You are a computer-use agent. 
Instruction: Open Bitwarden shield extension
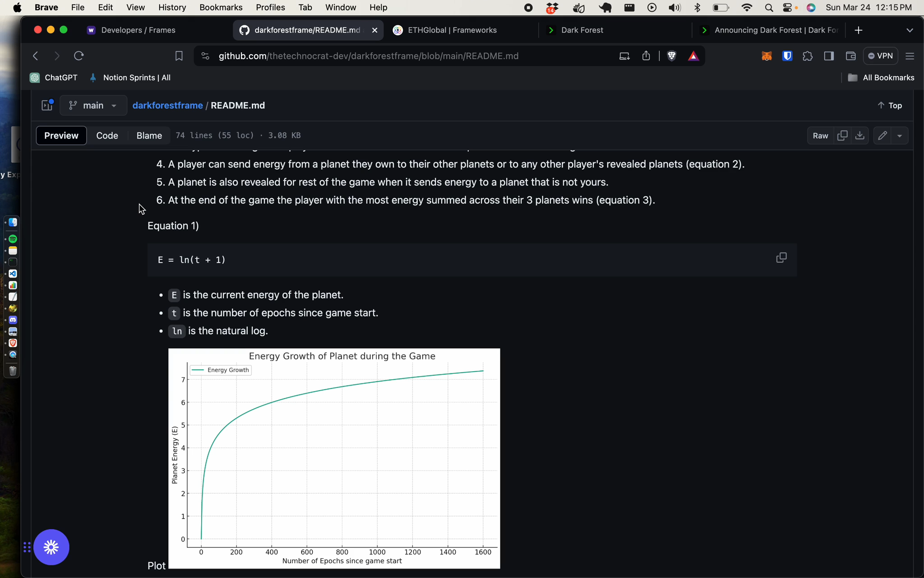787,56
